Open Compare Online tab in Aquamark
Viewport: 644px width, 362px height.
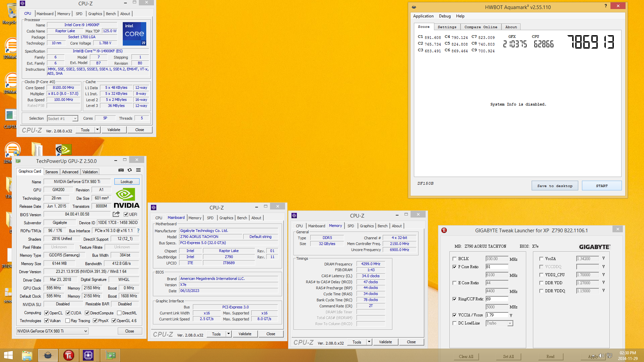481,27
